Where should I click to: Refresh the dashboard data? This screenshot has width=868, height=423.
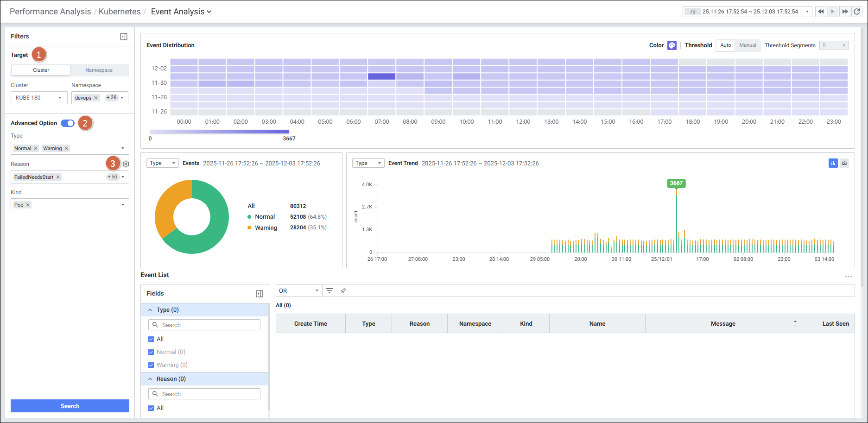tap(857, 12)
